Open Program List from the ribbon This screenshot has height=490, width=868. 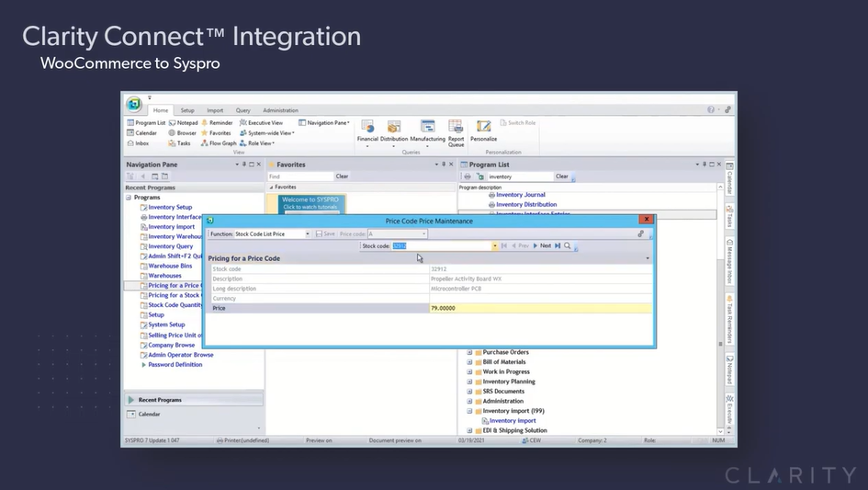tap(146, 123)
